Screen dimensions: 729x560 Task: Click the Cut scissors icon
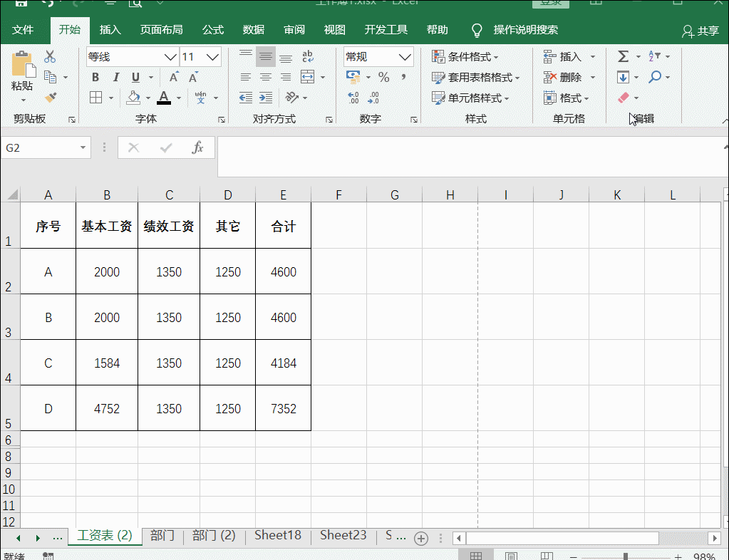click(50, 57)
